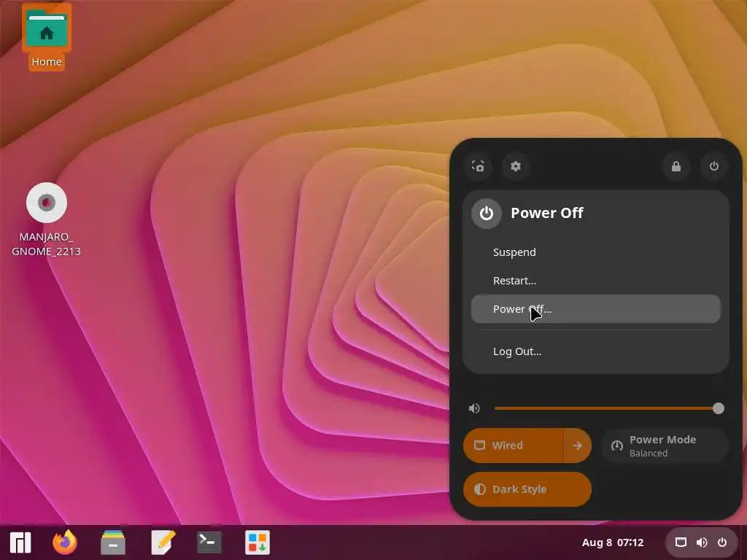Click the round Power Off header icon
The width and height of the screenshot is (747, 560).
[x=486, y=214]
